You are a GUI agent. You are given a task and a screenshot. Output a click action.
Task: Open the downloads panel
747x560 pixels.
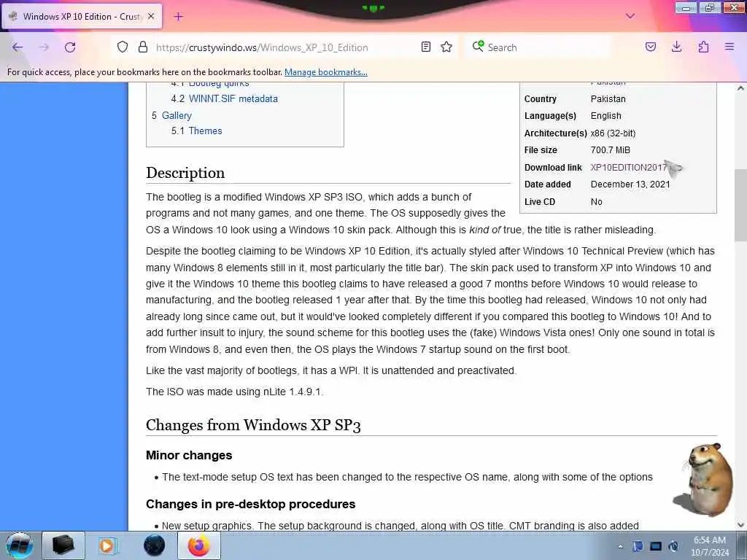coord(676,47)
